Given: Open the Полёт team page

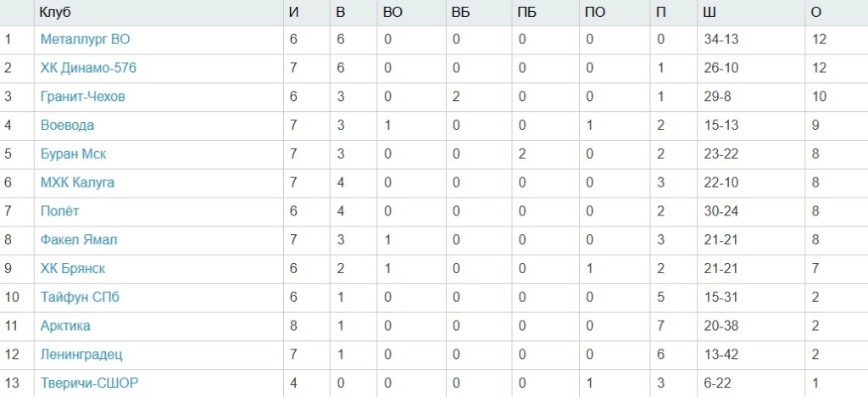Looking at the screenshot, I should 60,211.
